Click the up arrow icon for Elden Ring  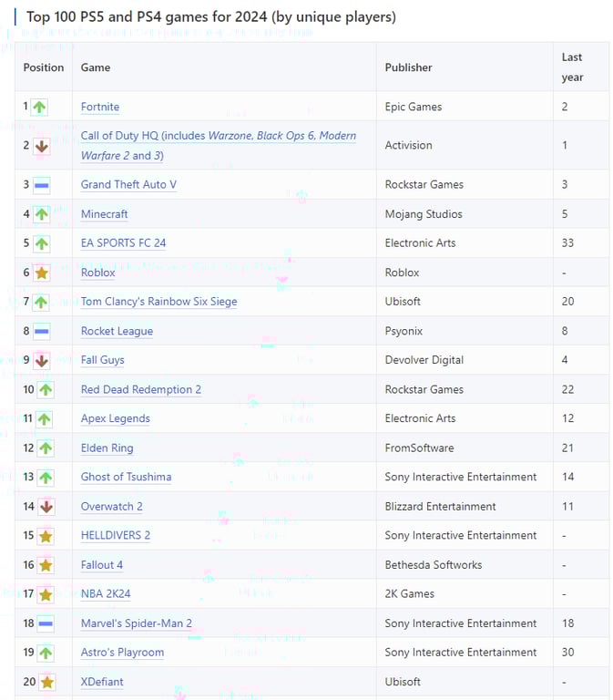coord(46,448)
